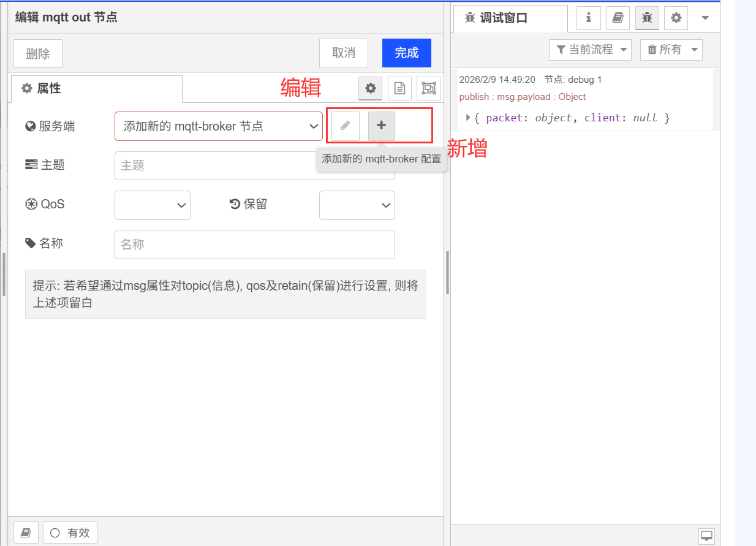The image size is (756, 546).
Task: Open node properties gear icon button
Action: coord(371,88)
